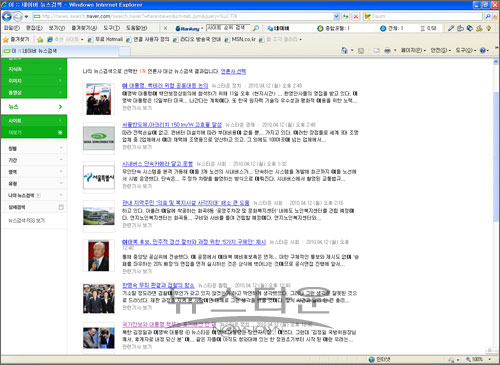Click the magnifier icon in Rankey toolbar
This screenshot has height=365, width=500.
click(256, 28)
